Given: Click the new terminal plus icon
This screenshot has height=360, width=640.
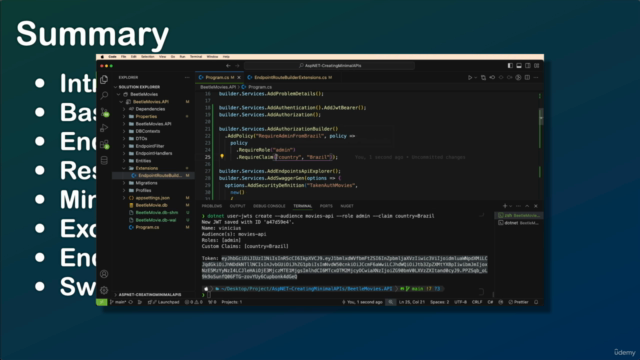Looking at the screenshot, I should tap(505, 206).
